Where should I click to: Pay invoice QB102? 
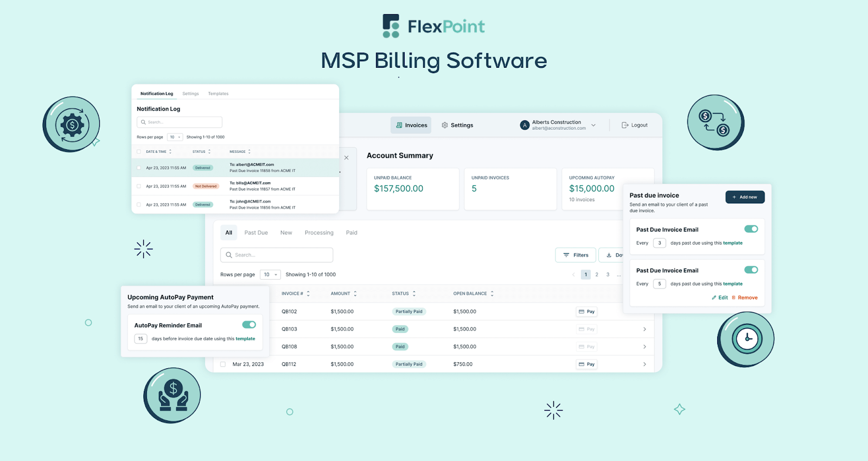[x=586, y=312]
